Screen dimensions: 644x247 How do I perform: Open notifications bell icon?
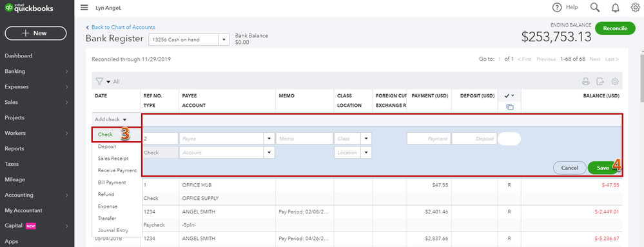pos(615,7)
